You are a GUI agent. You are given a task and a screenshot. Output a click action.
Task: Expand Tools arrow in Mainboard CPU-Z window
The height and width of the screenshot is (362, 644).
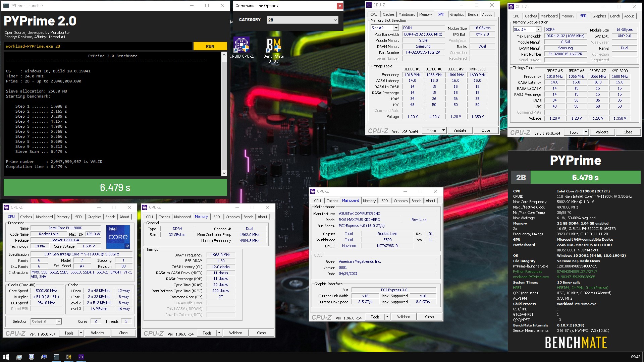(387, 317)
